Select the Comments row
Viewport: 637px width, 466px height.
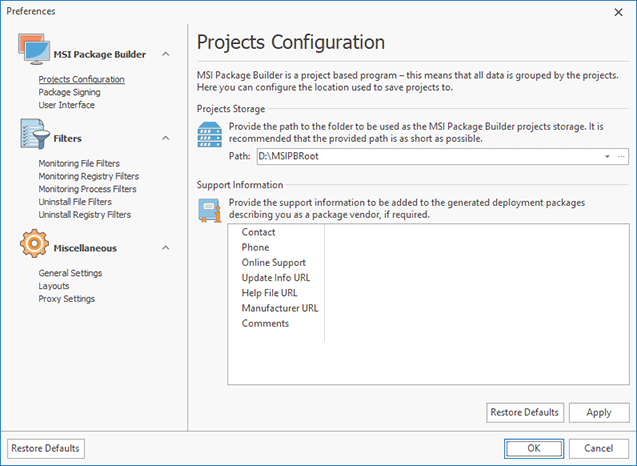[x=428, y=323]
